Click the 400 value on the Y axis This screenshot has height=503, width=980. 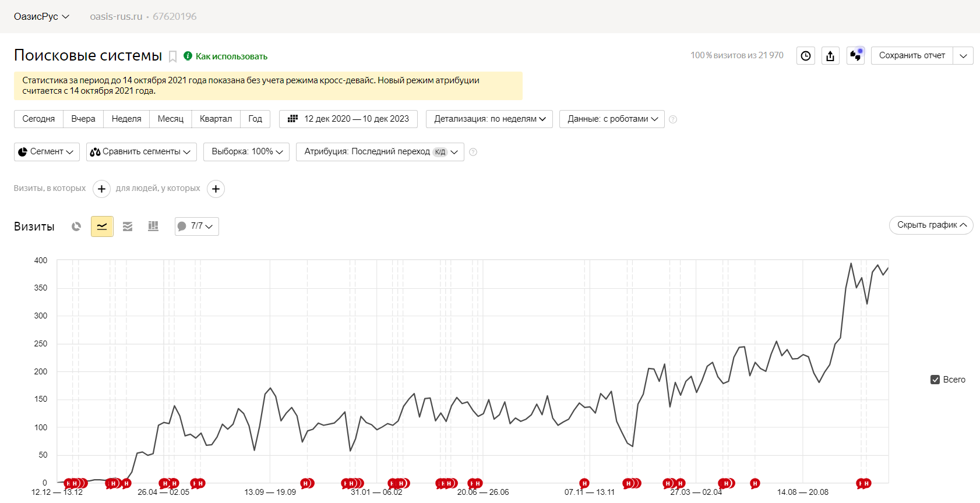(x=41, y=260)
